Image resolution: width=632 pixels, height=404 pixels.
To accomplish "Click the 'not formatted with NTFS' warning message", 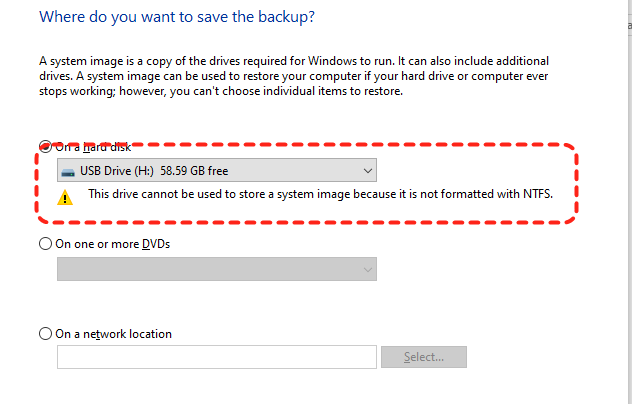I will (x=320, y=194).
